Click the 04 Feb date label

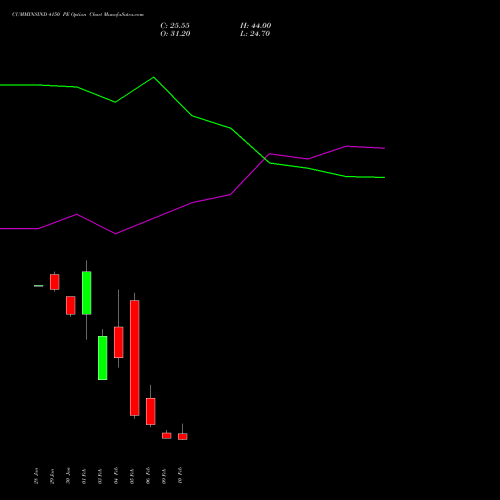coord(116,476)
